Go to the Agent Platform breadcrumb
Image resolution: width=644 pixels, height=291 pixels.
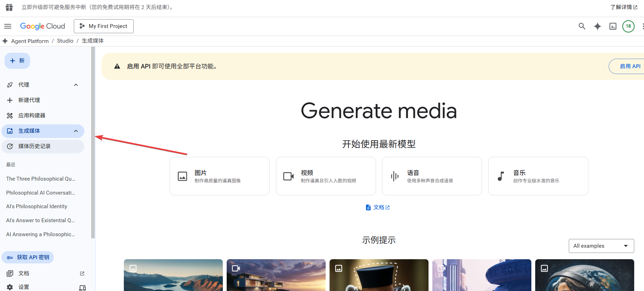pos(30,41)
